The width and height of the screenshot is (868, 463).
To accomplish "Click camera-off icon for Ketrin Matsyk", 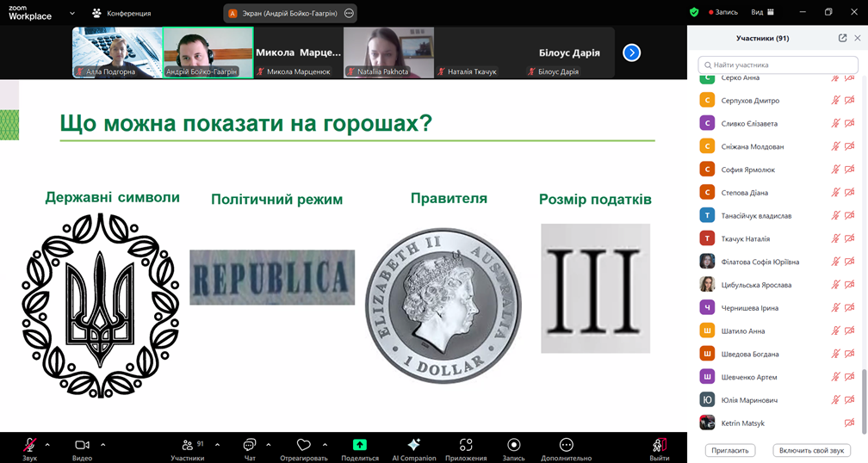I will point(850,423).
